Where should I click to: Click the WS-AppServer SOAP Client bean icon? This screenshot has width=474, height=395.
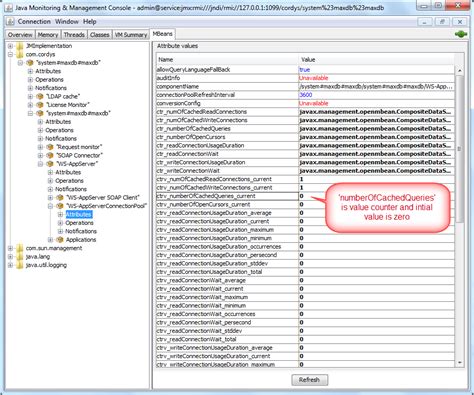(60, 197)
